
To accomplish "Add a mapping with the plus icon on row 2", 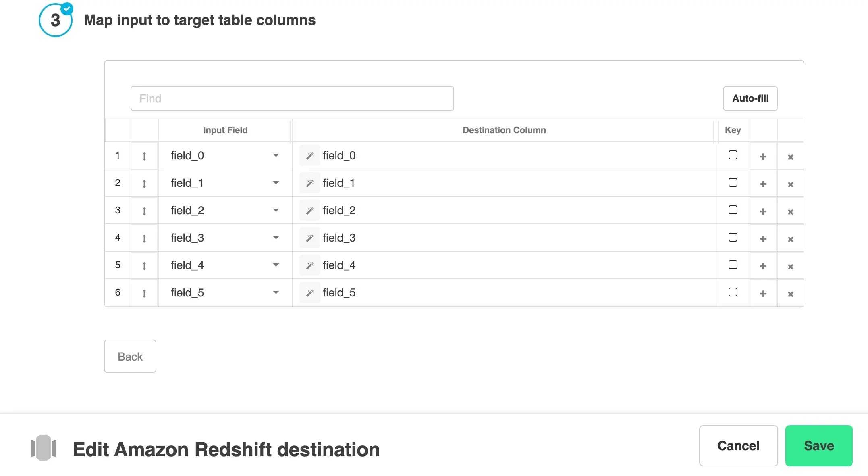I will tap(763, 184).
